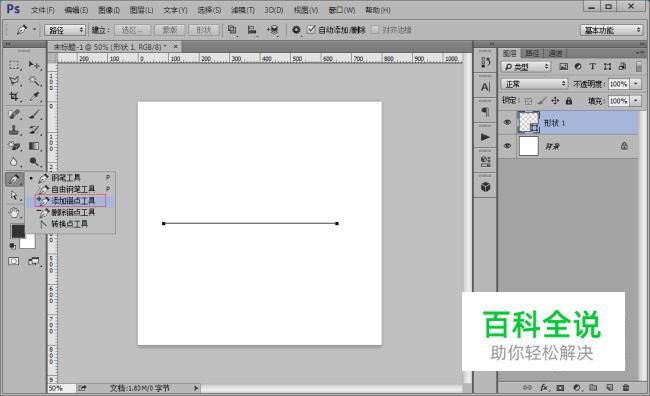Open the 填充 slider arrow
Viewport: 650px width, 396px height.
(635, 101)
